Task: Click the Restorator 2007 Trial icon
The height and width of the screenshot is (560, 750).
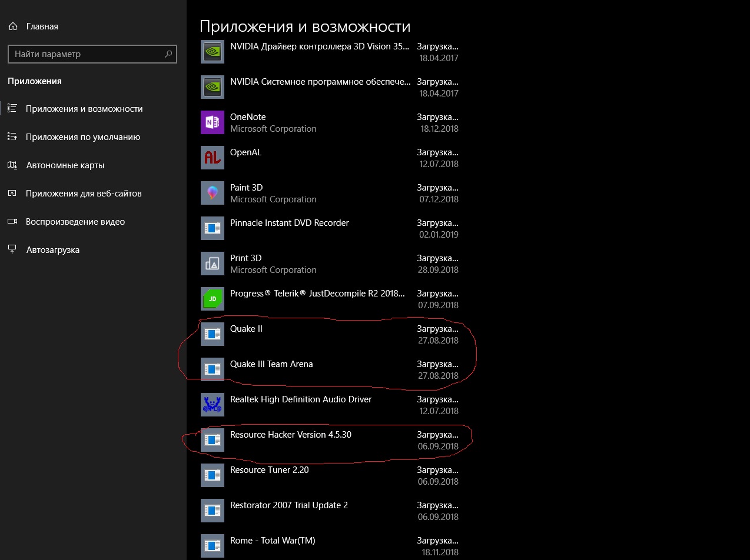Action: (x=213, y=511)
